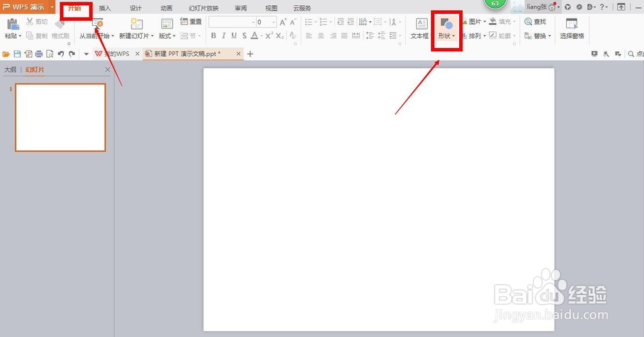Switch to Slide Show (幻灯片放映) tab
The image size is (644, 337).
(204, 8)
